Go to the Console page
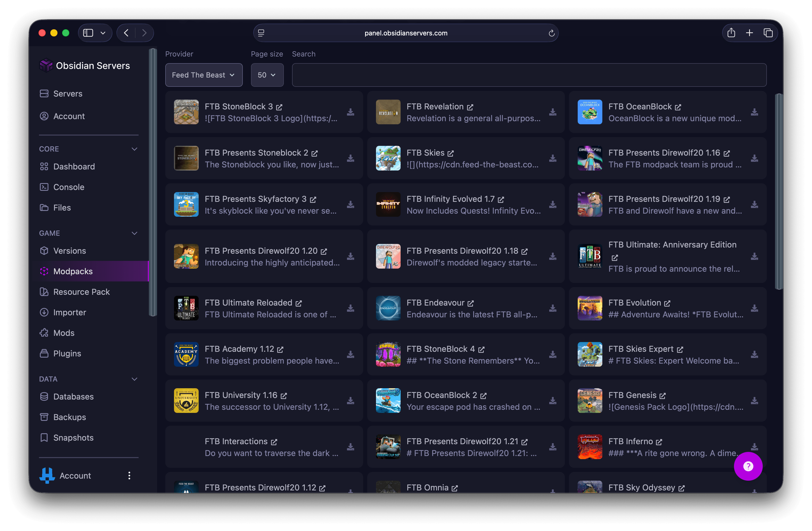Viewport: 812px width, 531px height. click(x=69, y=187)
